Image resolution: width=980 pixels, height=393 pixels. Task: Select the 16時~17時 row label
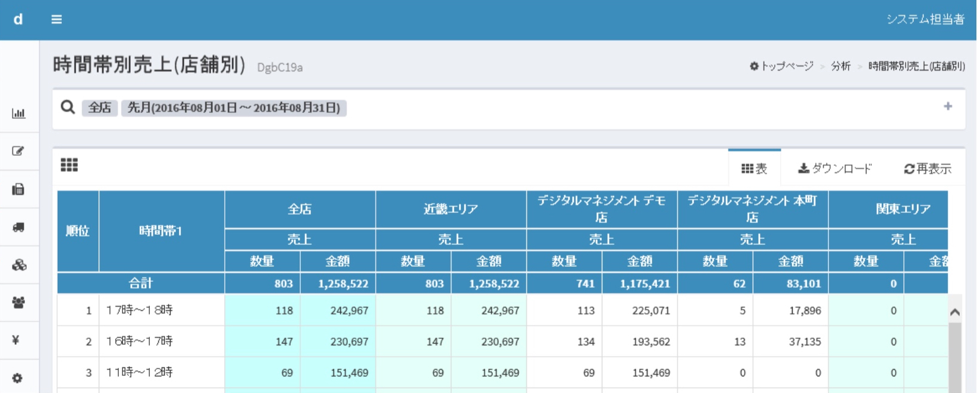point(140,341)
